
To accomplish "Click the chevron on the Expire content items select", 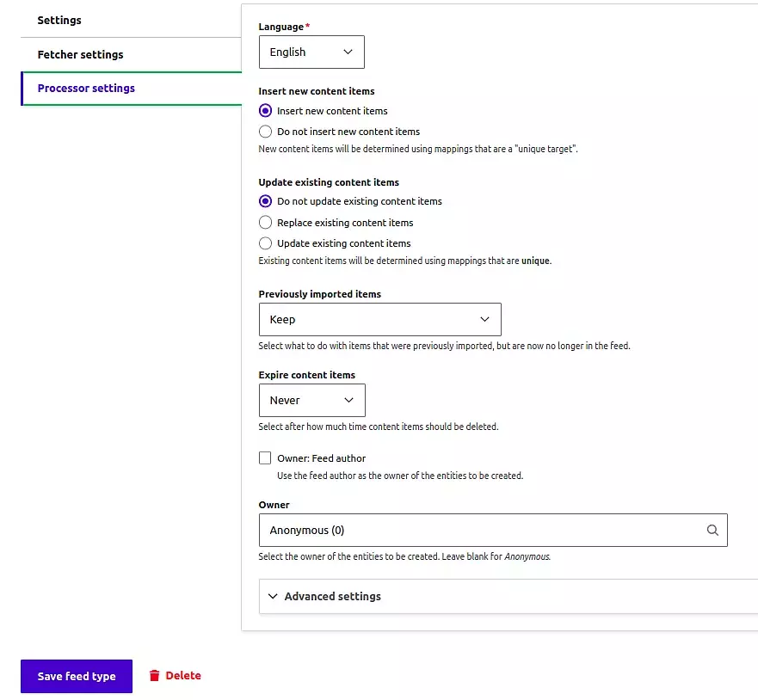I will (x=348, y=400).
